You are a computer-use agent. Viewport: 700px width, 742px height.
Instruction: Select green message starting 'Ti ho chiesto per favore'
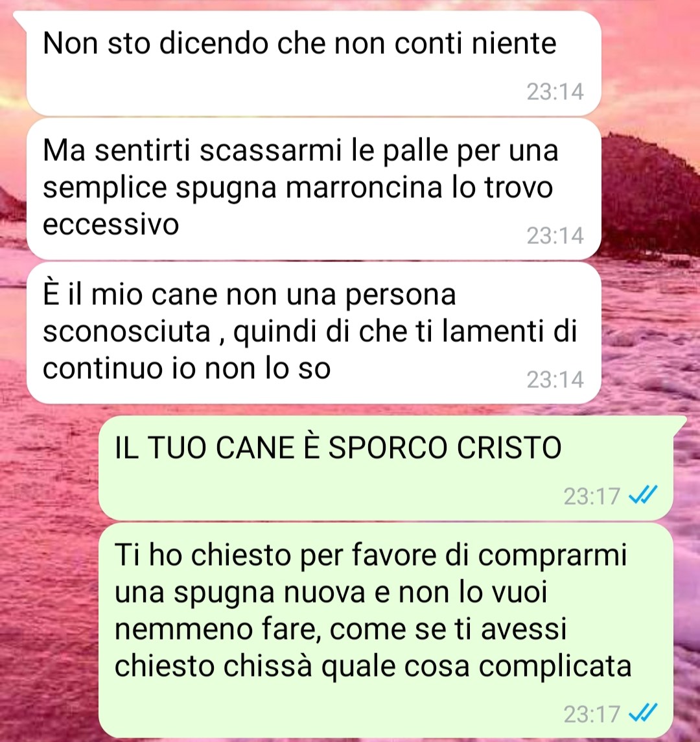pyautogui.click(x=386, y=630)
